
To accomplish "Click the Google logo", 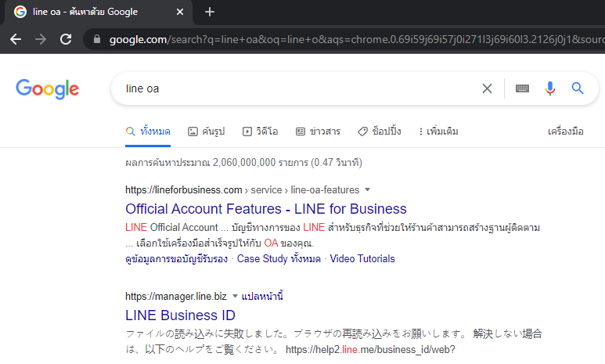I will pos(48,88).
